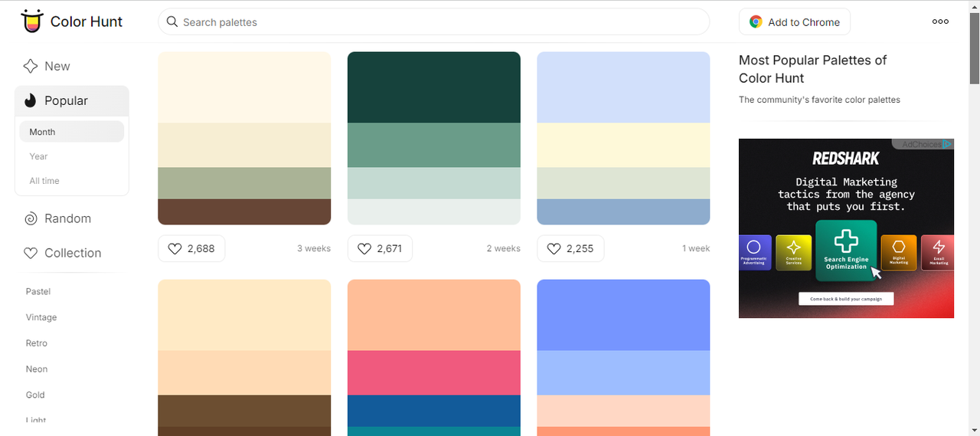
Task: Click the Random spiral icon
Action: click(31, 218)
